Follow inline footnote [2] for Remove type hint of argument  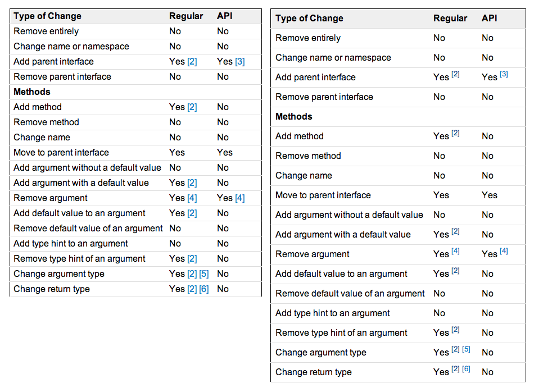click(192, 259)
